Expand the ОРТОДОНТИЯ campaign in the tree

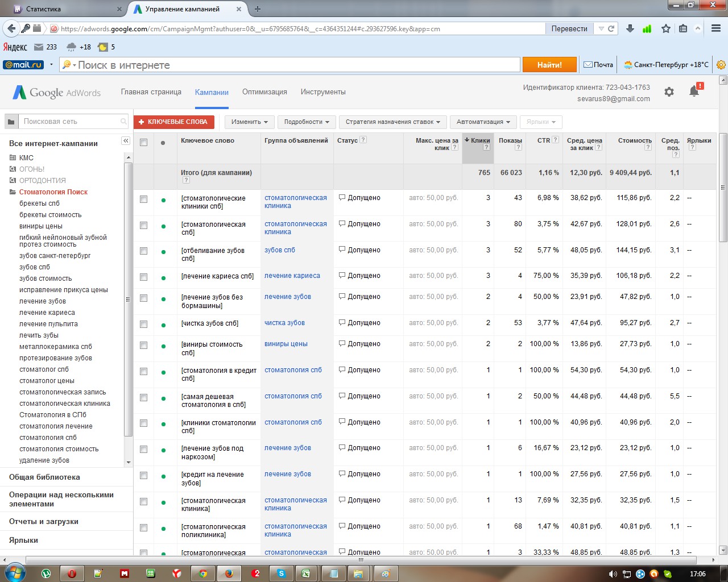pyautogui.click(x=13, y=181)
